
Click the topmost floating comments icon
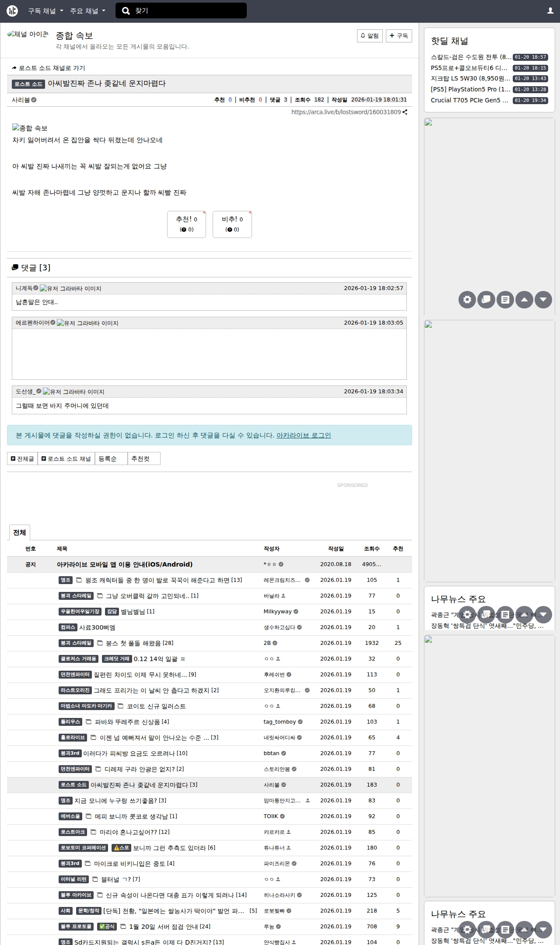pos(486,300)
